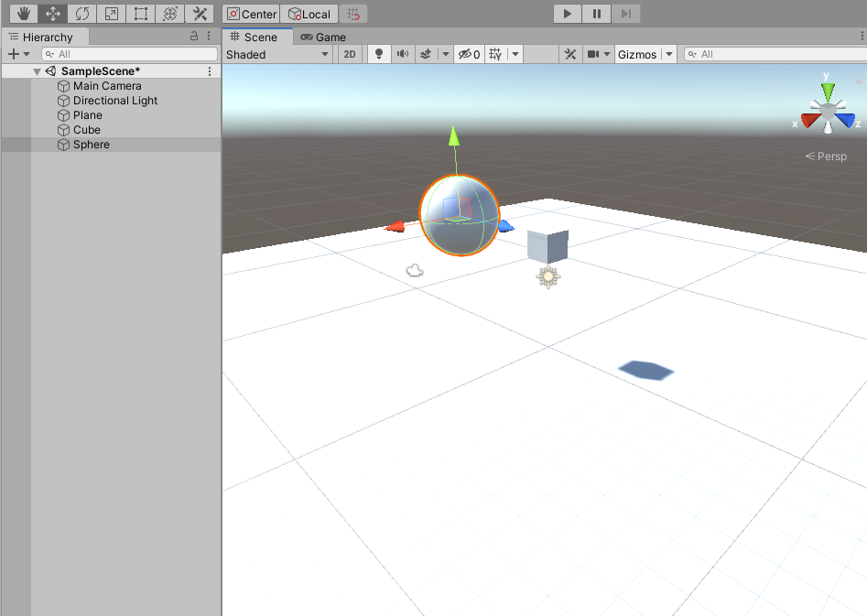The height and width of the screenshot is (616, 867).
Task: Select the Hand tool
Action: click(x=23, y=13)
